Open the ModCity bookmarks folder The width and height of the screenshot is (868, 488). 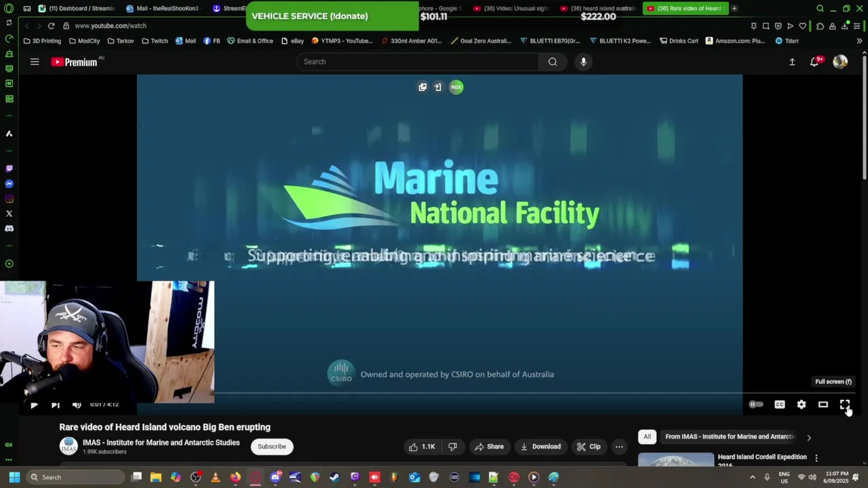[x=84, y=41]
